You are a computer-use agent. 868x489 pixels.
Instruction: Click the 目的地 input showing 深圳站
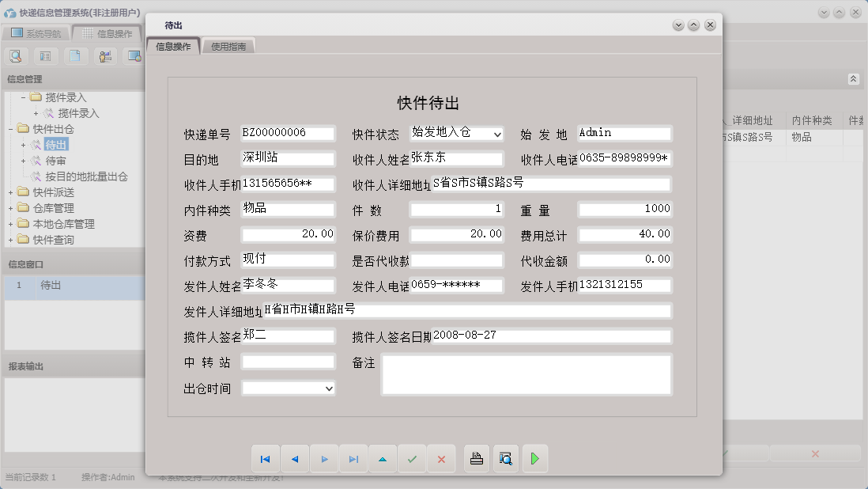click(x=287, y=158)
